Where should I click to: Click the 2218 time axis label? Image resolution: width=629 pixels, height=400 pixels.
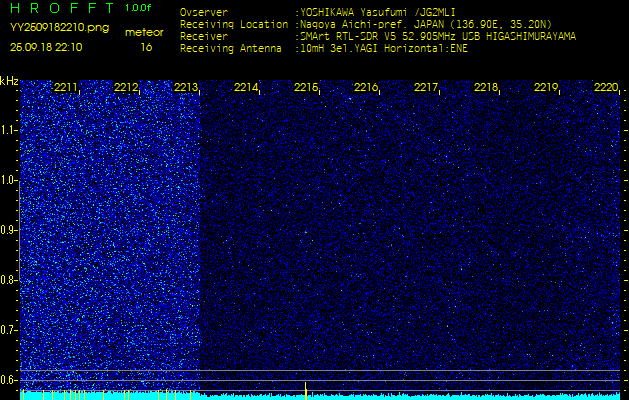point(485,87)
